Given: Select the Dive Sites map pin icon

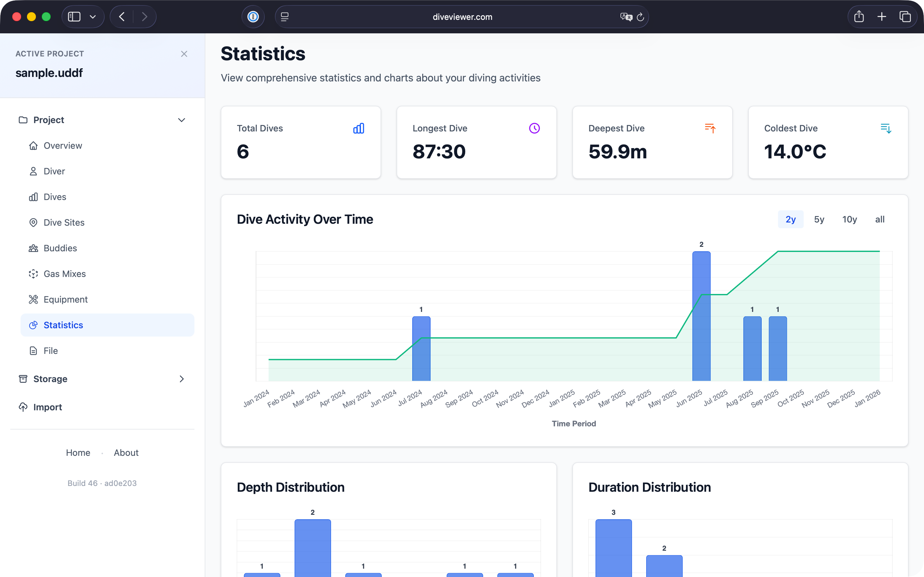Looking at the screenshot, I should tap(33, 222).
